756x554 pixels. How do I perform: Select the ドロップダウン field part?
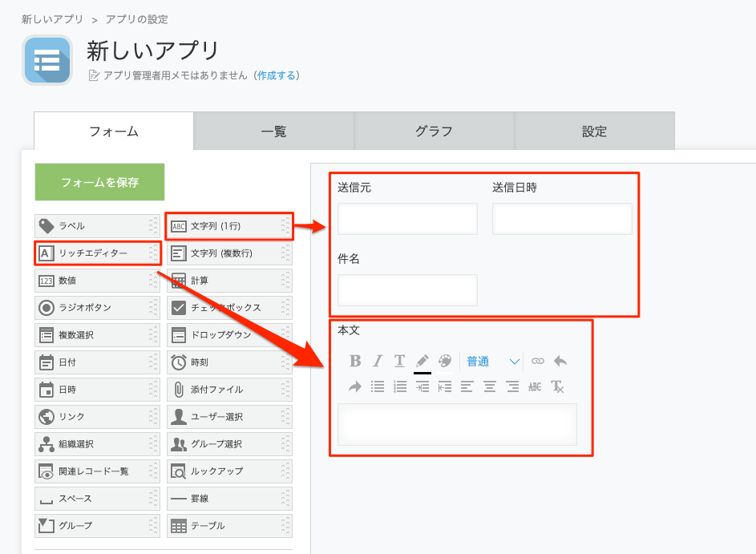click(x=229, y=335)
